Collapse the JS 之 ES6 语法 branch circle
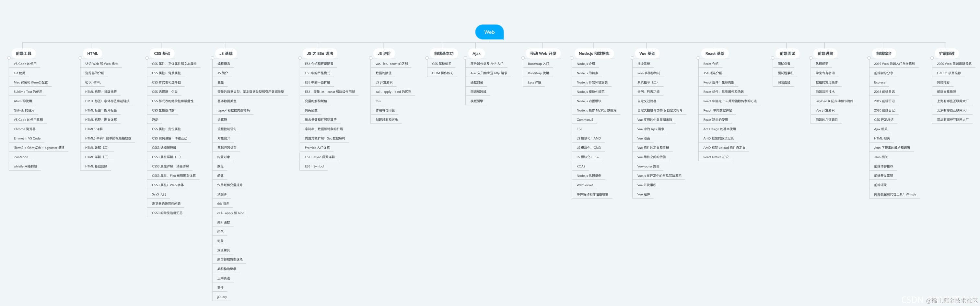 (300, 58)
